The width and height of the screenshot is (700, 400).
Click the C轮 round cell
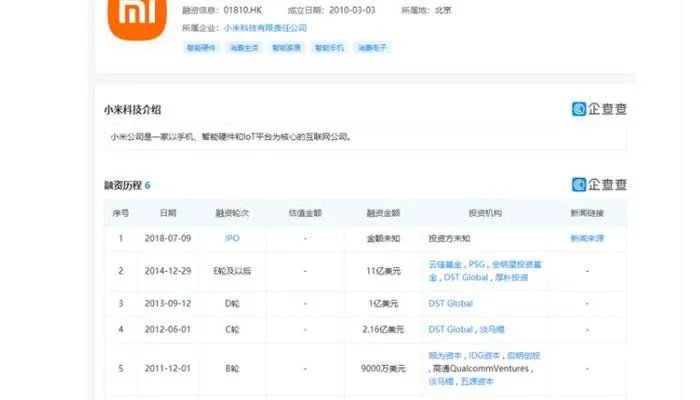click(x=232, y=329)
